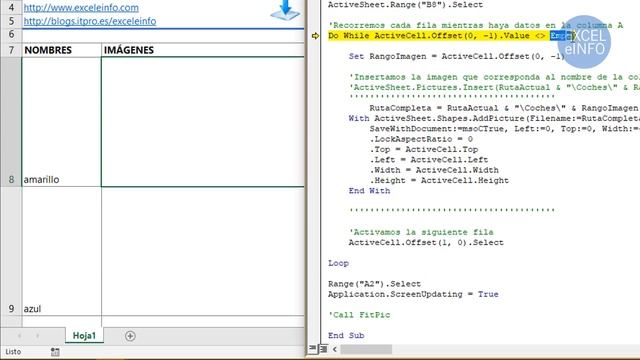Click the '.Left = ActiveCell.Left' line
Viewport: 640px width, 360px height.
429,160
